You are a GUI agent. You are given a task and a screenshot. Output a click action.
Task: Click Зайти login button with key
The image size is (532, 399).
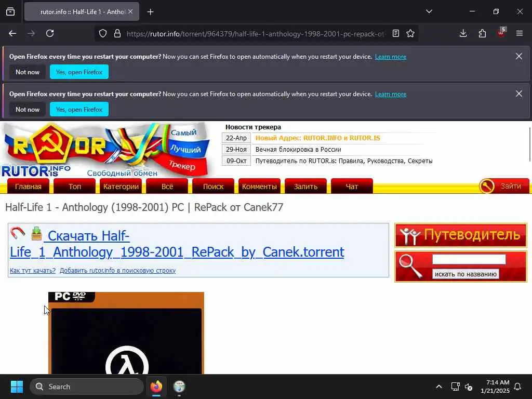click(504, 186)
